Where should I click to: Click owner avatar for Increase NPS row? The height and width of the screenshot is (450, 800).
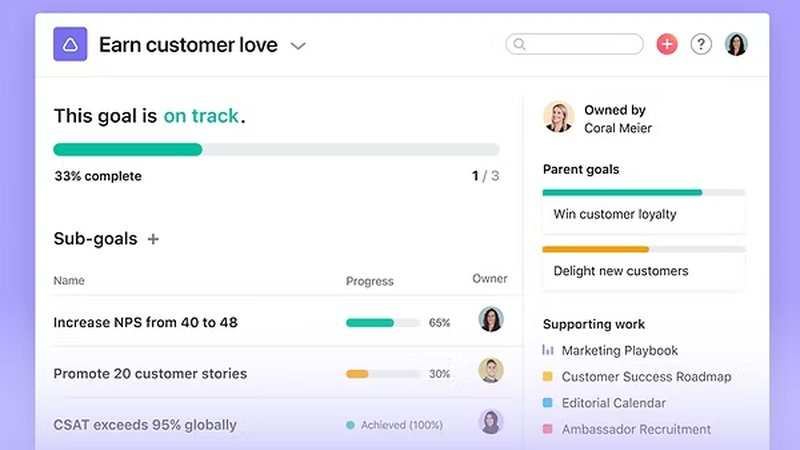pyautogui.click(x=490, y=320)
